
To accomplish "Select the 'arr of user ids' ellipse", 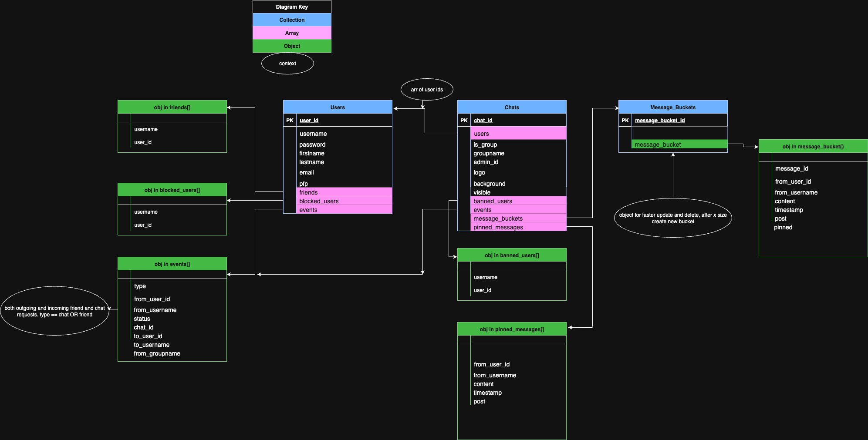I will 427,90.
